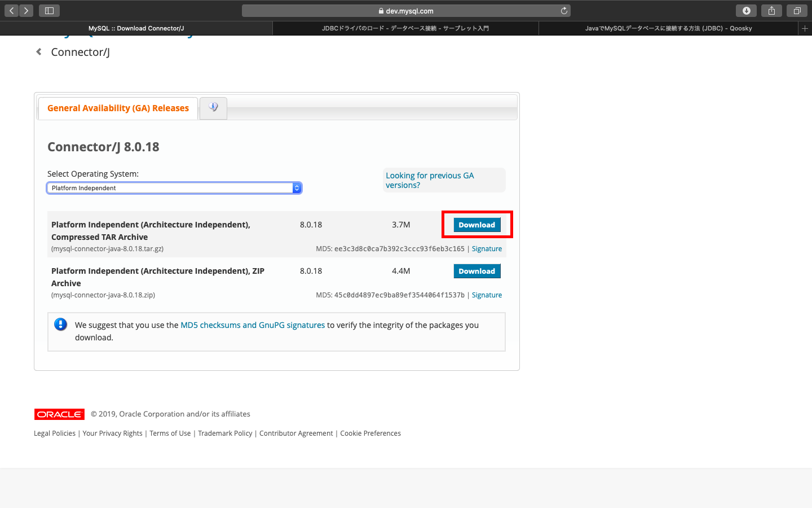The width and height of the screenshot is (812, 508).
Task: Switch to the Qoosky JDBC tab
Action: pyautogui.click(x=668, y=28)
